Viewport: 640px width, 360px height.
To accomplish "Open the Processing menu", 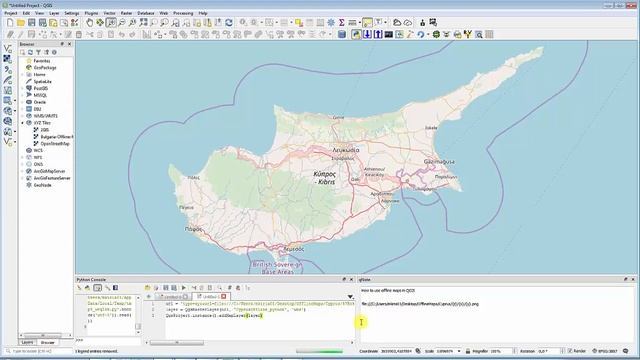I will [x=183, y=13].
